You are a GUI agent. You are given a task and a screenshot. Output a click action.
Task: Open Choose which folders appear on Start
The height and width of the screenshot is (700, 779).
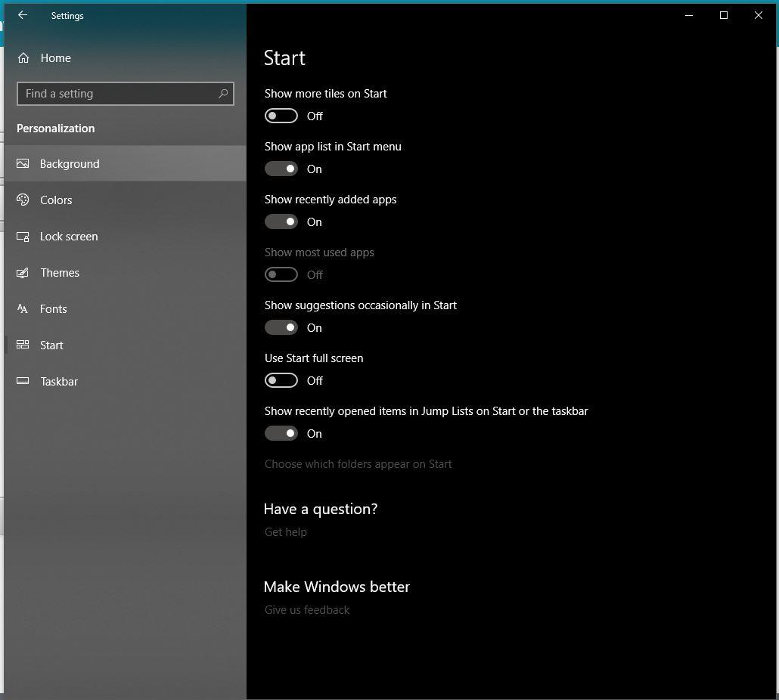[x=358, y=464]
